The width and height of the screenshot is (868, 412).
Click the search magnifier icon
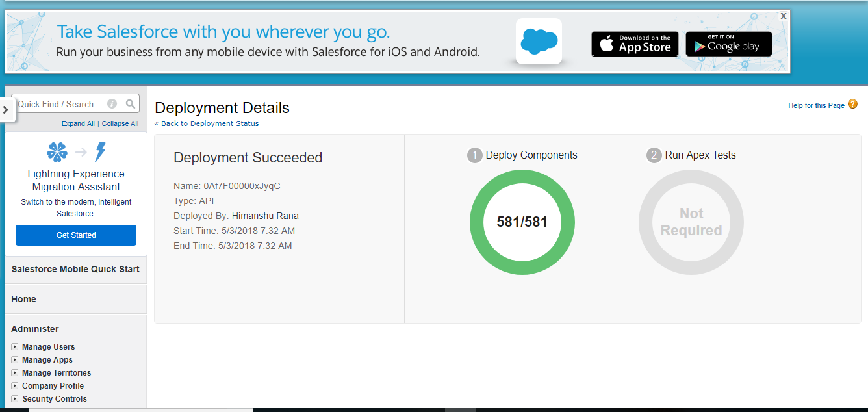(131, 104)
